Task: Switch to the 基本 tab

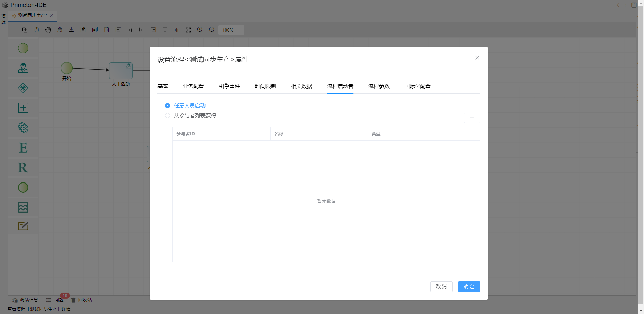Action: tap(163, 86)
